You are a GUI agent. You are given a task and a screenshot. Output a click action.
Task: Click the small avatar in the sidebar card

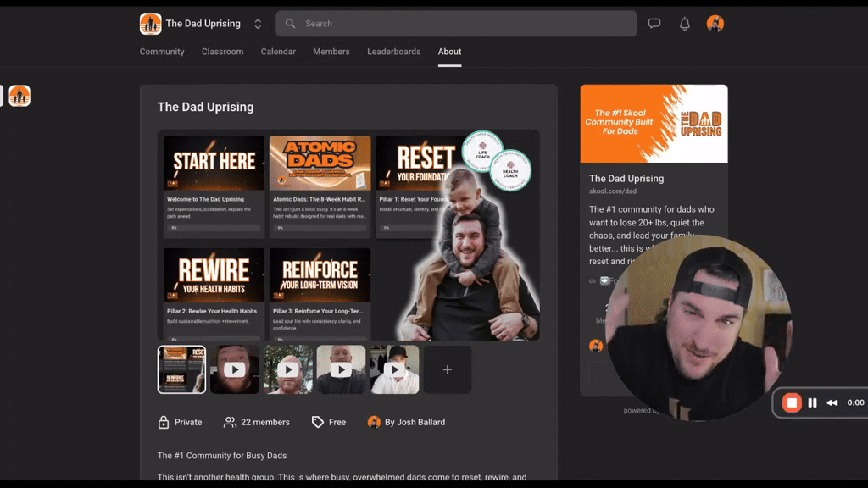(596, 346)
